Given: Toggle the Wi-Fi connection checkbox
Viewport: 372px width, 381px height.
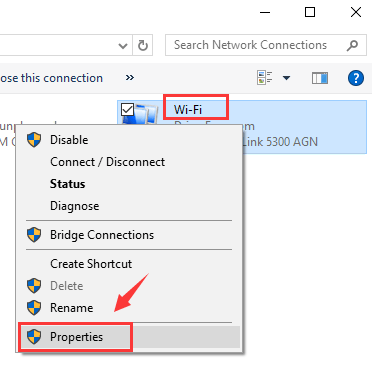Looking at the screenshot, I should click(x=127, y=109).
